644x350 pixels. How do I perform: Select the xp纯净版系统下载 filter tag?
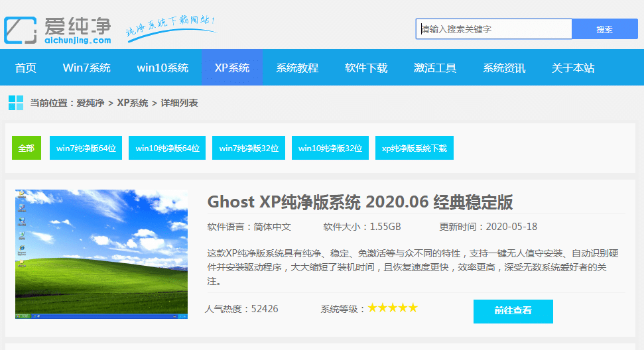pos(415,148)
